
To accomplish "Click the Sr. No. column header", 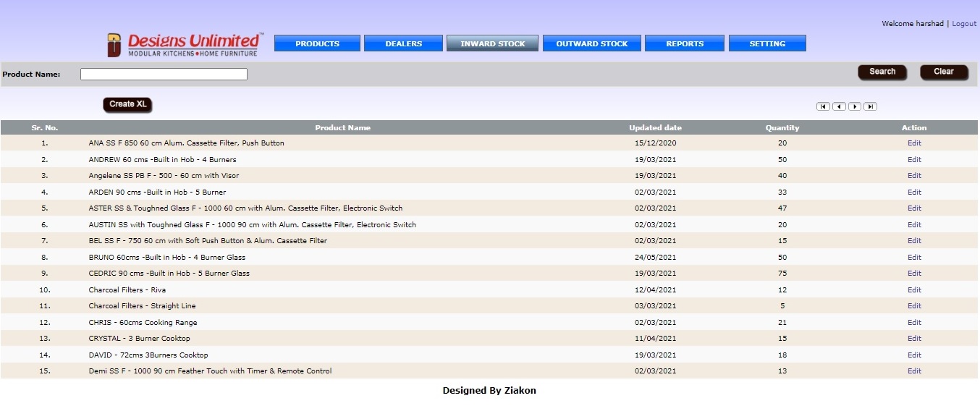I will [45, 128].
